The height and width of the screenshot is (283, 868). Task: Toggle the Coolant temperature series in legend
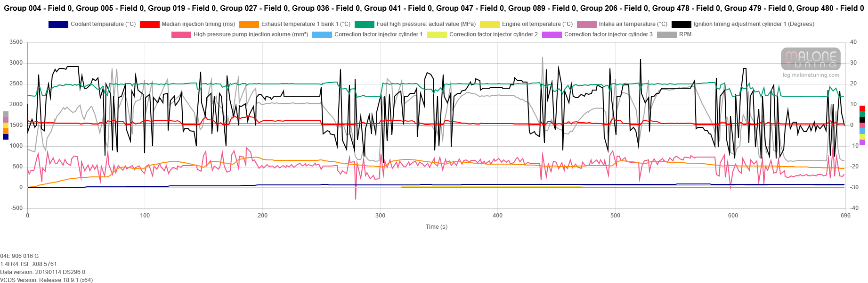click(103, 24)
